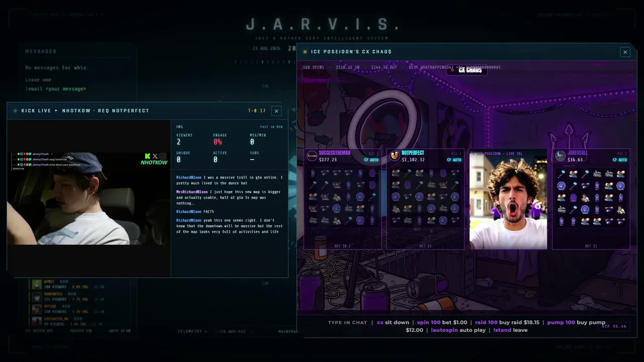Click the 23 AUG 2026 date
The width and height of the screenshot is (644, 362).
point(267,49)
